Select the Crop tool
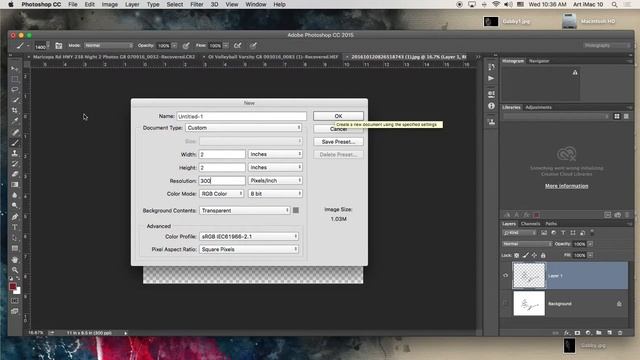The height and width of the screenshot is (360, 640). pyautogui.click(x=15, y=110)
